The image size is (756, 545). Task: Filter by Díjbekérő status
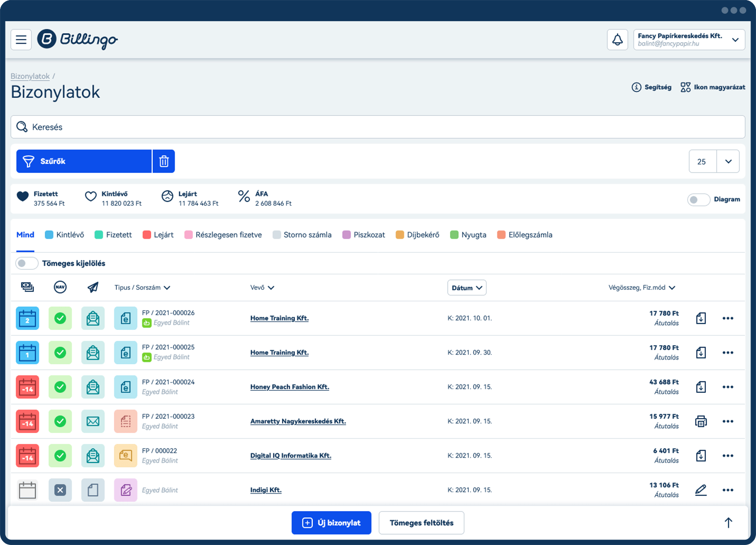click(418, 235)
